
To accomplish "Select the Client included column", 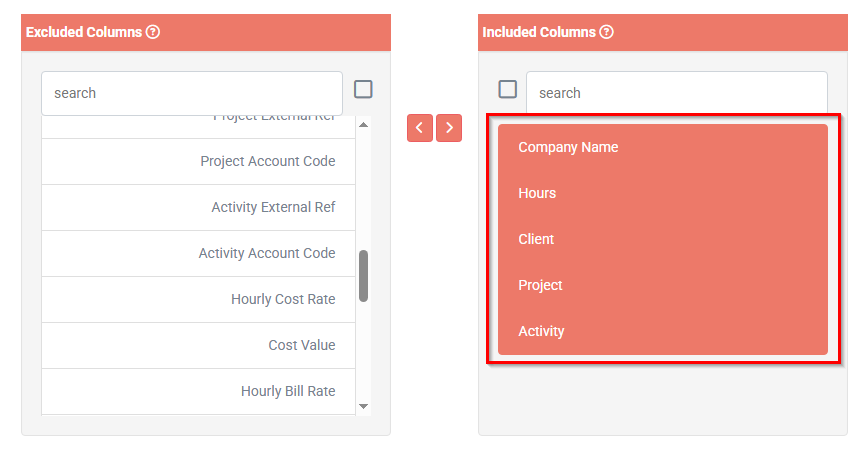I will coord(663,239).
